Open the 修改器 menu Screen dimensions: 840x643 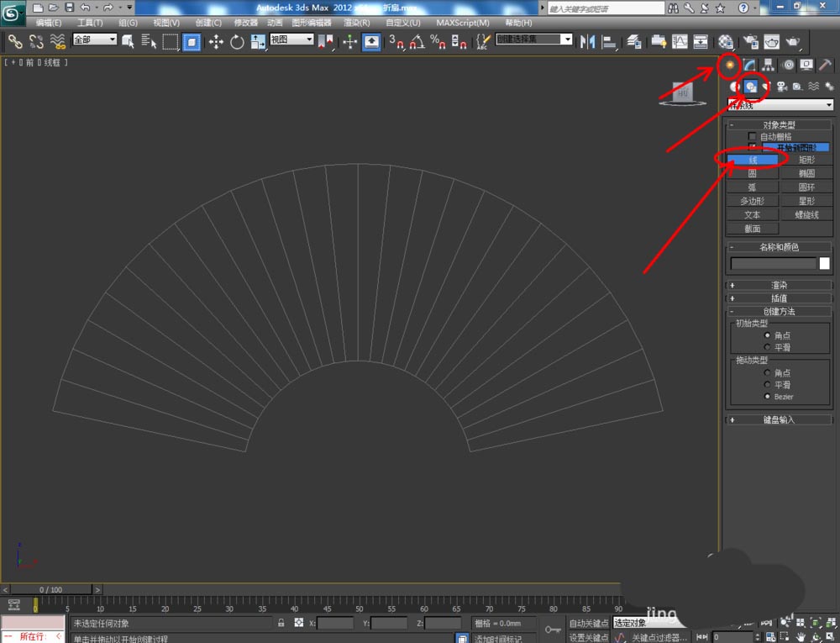click(x=246, y=23)
